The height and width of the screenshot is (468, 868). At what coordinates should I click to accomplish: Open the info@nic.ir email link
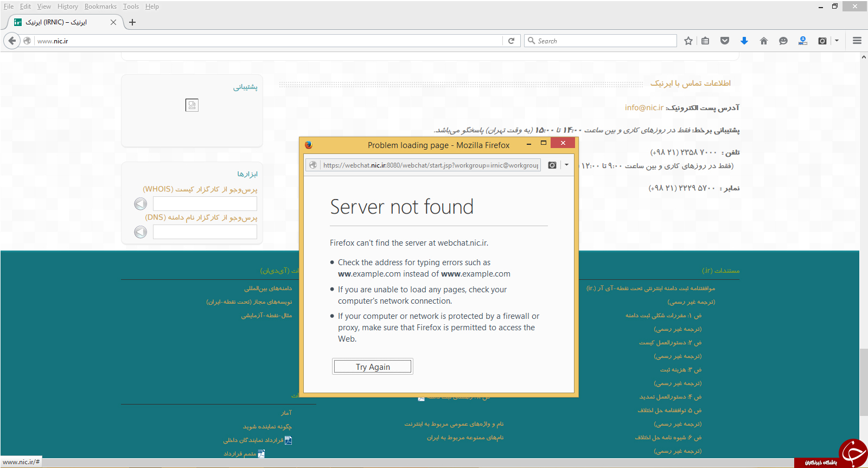[644, 107]
